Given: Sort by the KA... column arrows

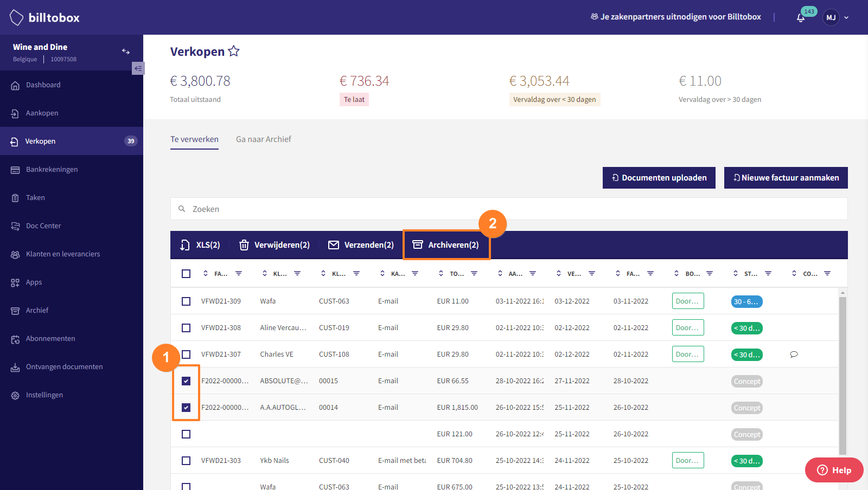Looking at the screenshot, I should [382, 274].
